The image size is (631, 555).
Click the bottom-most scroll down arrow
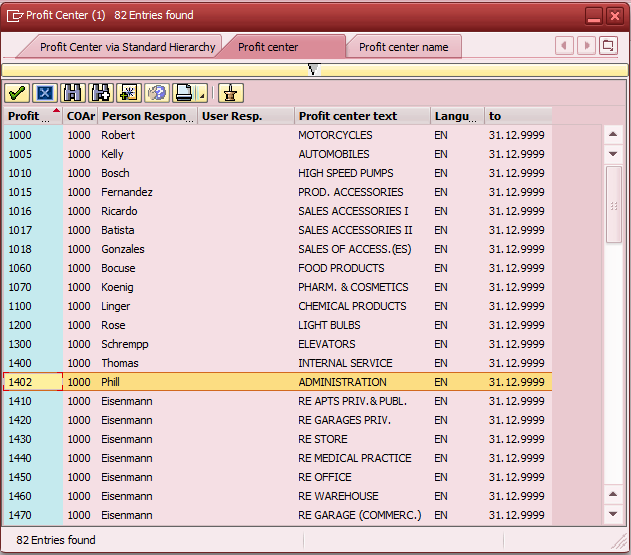tap(613, 514)
